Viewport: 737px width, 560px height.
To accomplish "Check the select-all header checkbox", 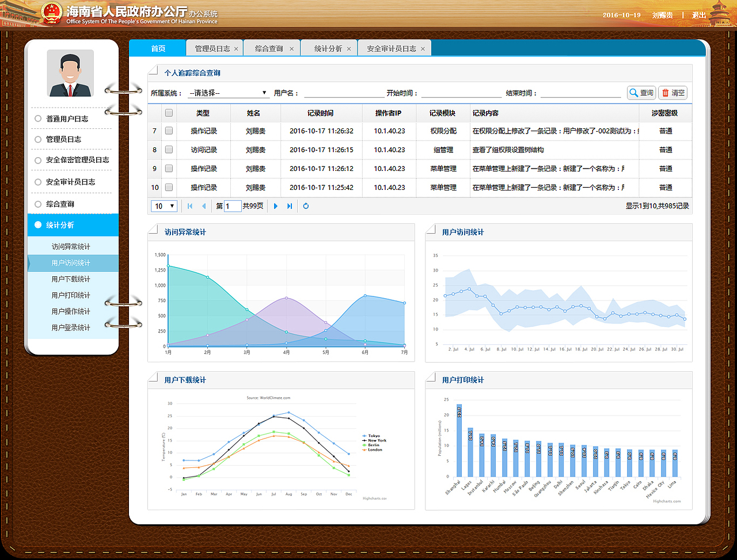I will 169,113.
